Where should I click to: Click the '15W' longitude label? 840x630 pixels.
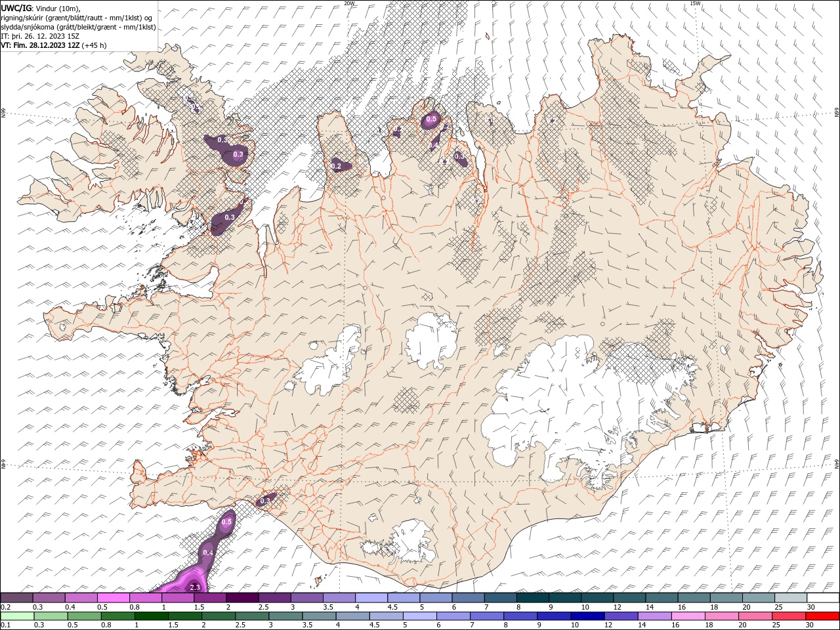(x=695, y=3)
